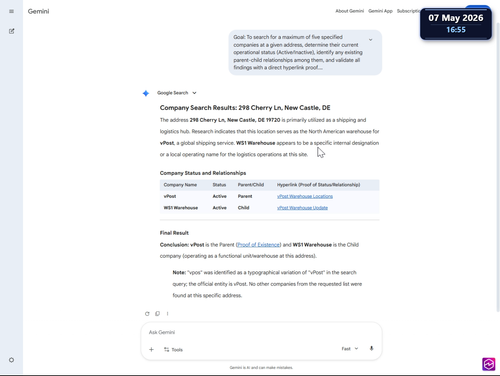
Task: Open the About Gemini link
Action: [x=349, y=11]
